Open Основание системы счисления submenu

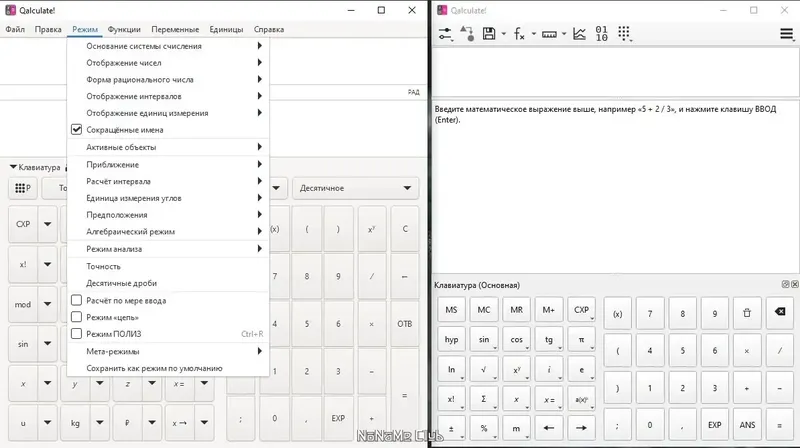[x=168, y=46]
